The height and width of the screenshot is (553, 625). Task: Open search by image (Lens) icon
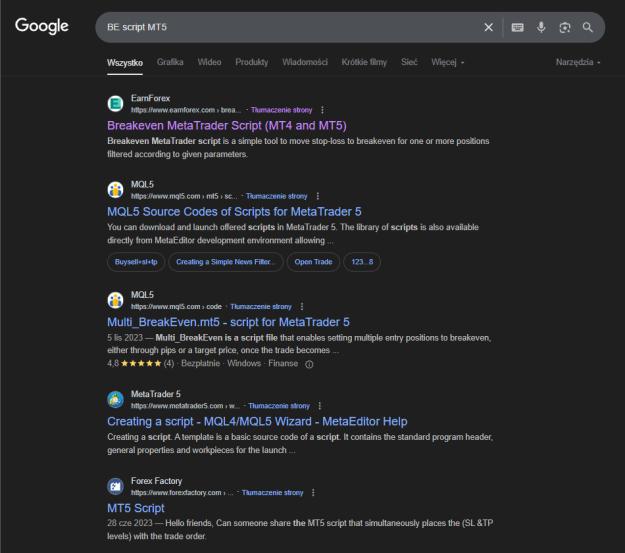[564, 27]
